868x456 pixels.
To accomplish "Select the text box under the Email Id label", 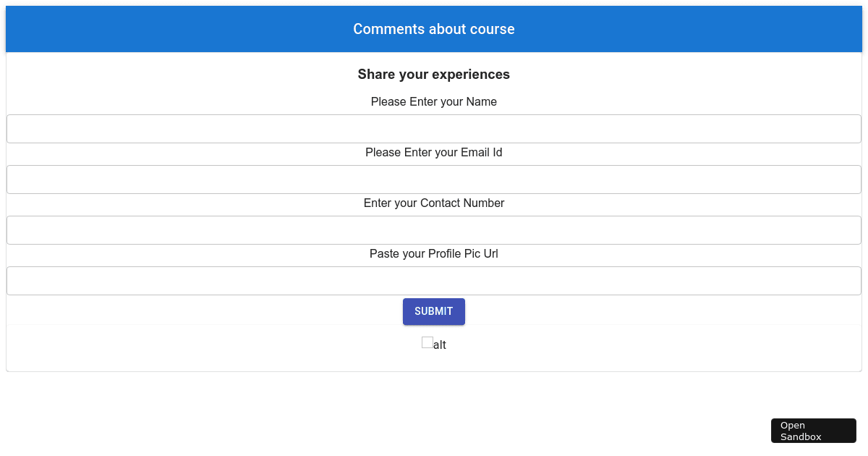I will click(434, 180).
